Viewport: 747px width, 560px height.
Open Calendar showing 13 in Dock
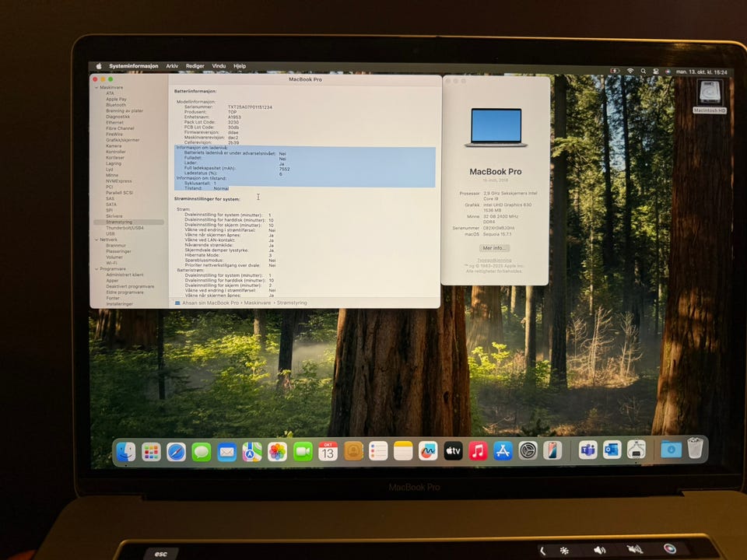[x=328, y=451]
